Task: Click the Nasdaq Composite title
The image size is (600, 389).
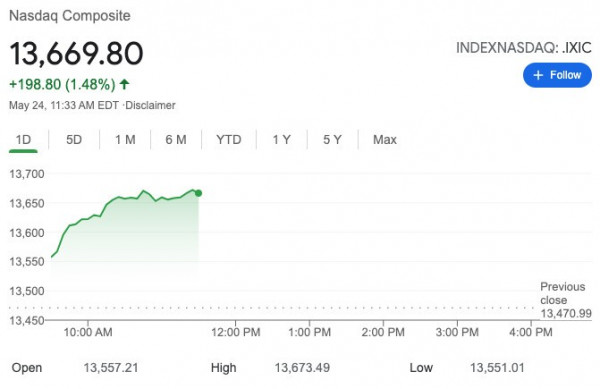Action: [70, 16]
